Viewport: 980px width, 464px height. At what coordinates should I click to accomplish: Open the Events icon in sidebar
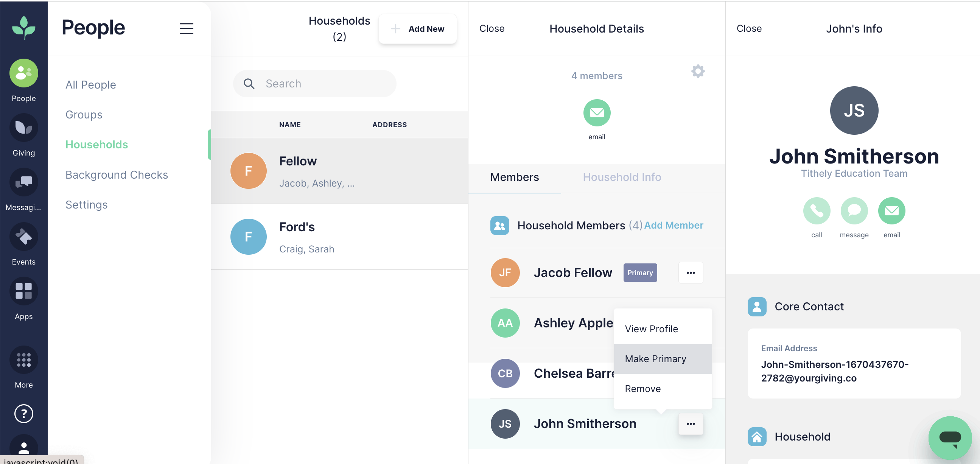tap(23, 237)
